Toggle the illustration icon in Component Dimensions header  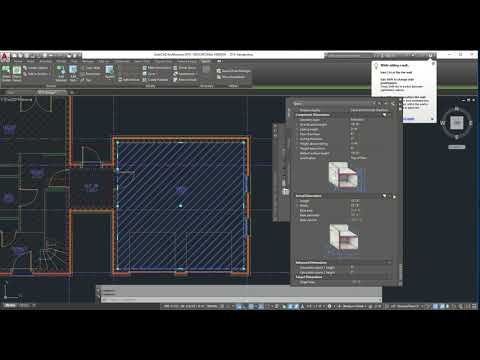tap(384, 115)
